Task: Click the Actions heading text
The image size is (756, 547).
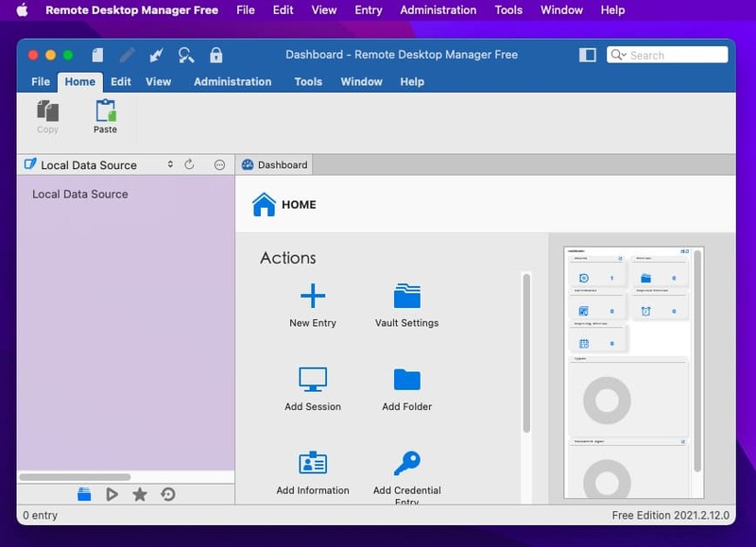Action: pyautogui.click(x=288, y=258)
